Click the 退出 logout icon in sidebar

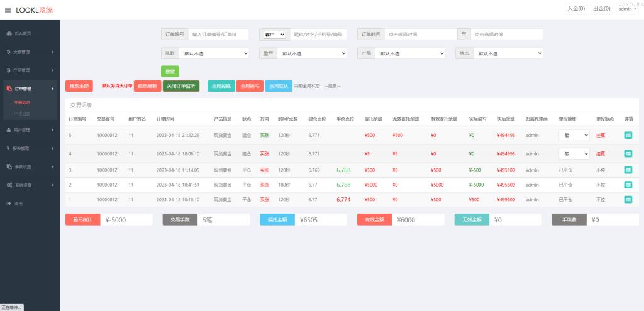pyautogui.click(x=9, y=204)
